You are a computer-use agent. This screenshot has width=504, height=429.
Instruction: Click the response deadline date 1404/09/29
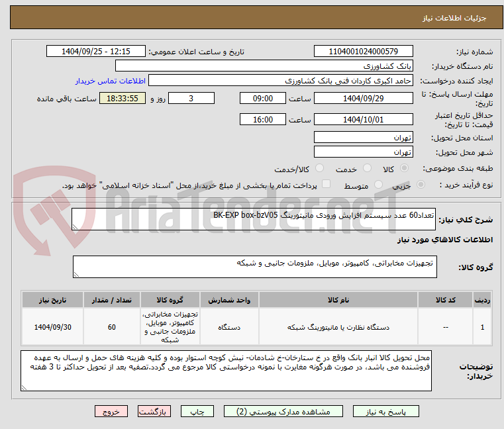click(363, 99)
